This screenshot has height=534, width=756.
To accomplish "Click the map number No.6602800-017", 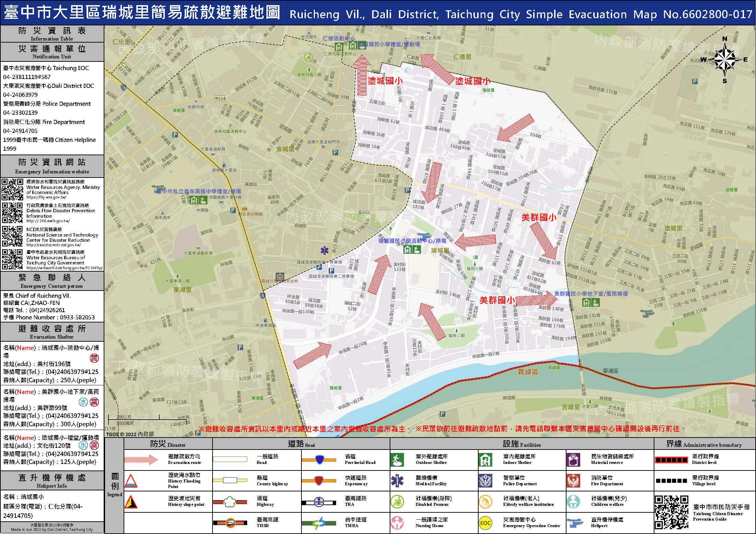I will click(x=708, y=14).
